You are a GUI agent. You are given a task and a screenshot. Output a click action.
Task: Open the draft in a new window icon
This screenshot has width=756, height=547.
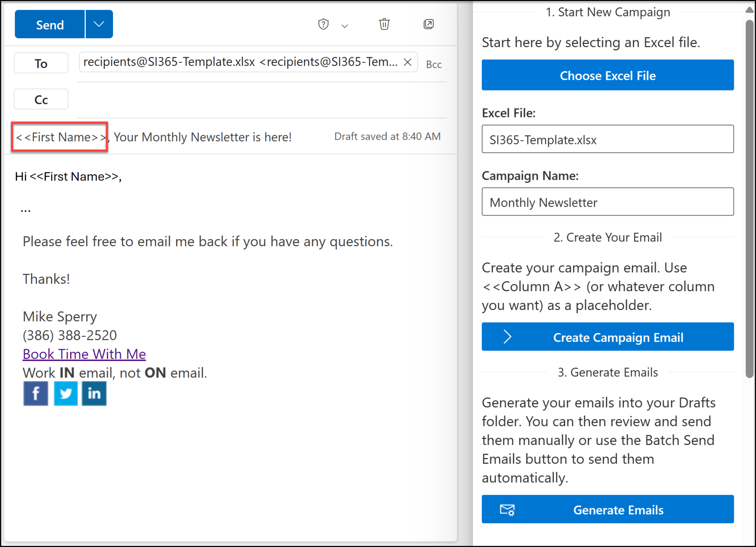(x=428, y=24)
